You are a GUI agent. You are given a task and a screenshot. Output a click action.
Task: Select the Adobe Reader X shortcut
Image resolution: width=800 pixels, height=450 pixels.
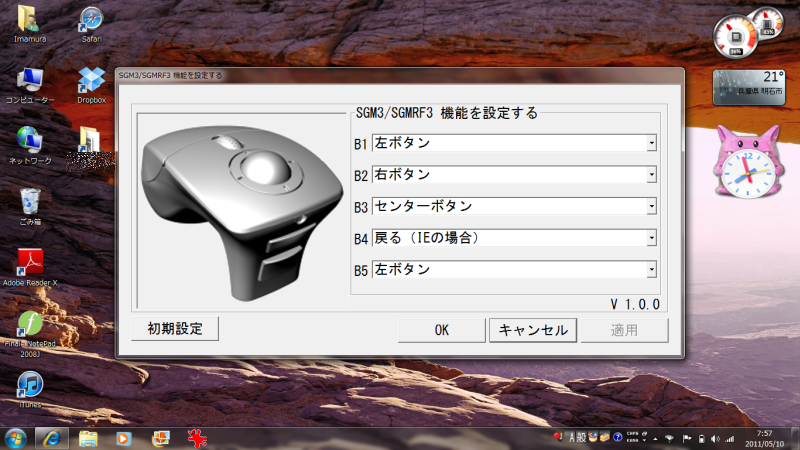(x=30, y=268)
